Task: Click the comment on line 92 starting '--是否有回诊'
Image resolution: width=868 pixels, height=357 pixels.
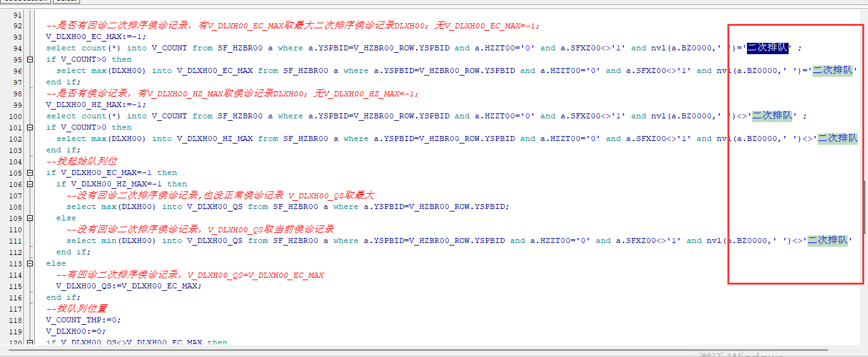Action: tap(293, 26)
